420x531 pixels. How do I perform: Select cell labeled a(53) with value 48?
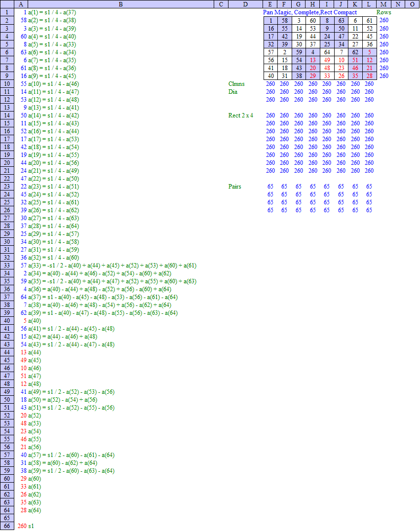35,423
